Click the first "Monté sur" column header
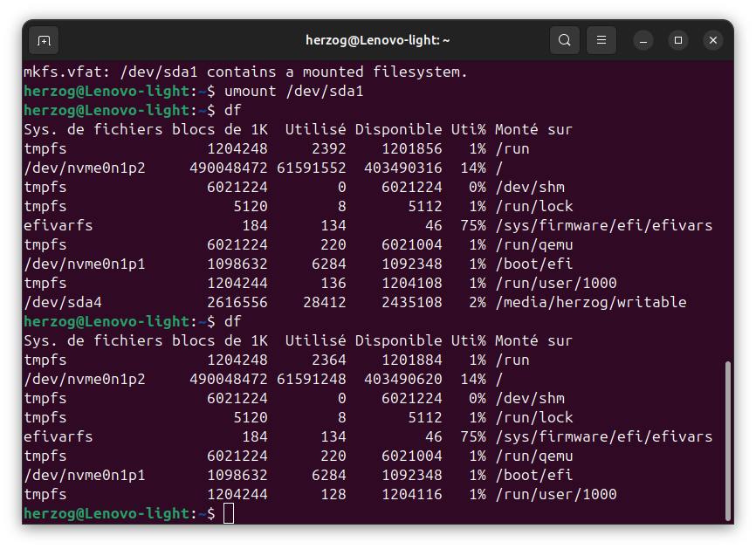The width and height of the screenshot is (756, 549). (x=533, y=129)
